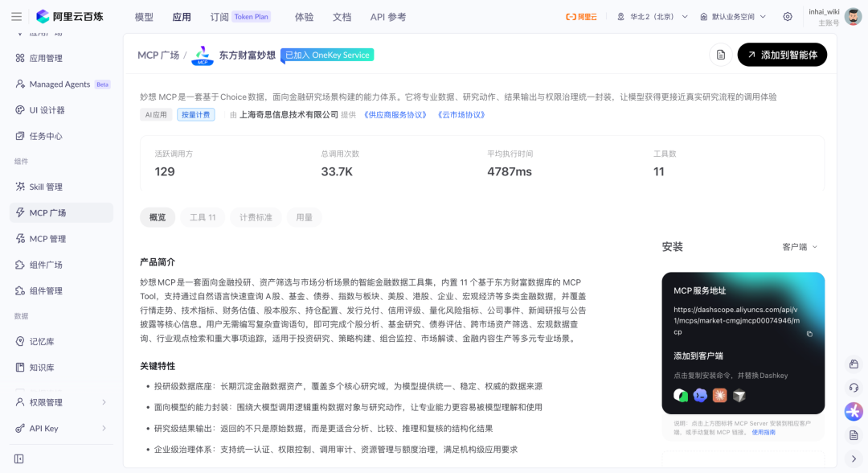Open the settings gear in the header
Screen dimensions: 868x473
[x=787, y=17]
